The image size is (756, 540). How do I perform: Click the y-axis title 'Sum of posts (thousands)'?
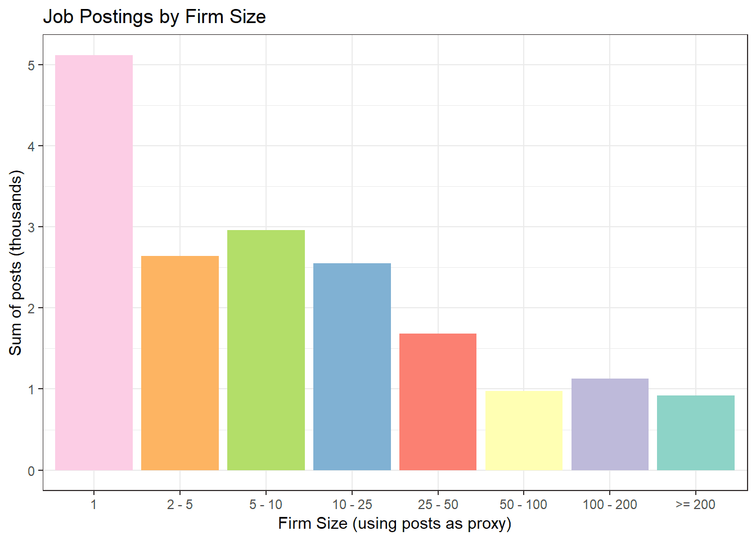pyautogui.click(x=16, y=263)
